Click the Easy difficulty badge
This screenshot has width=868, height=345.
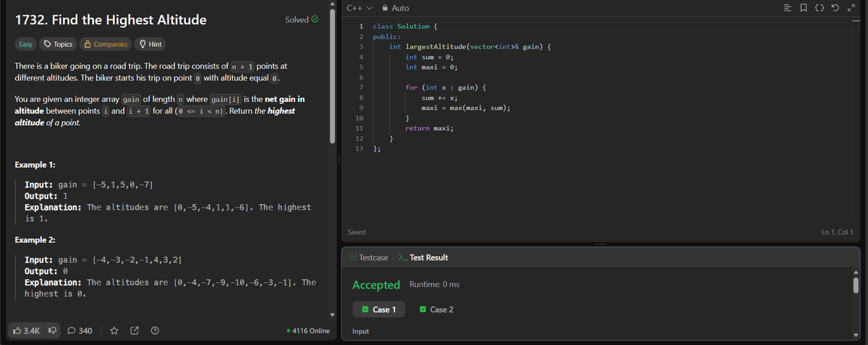pyautogui.click(x=25, y=44)
